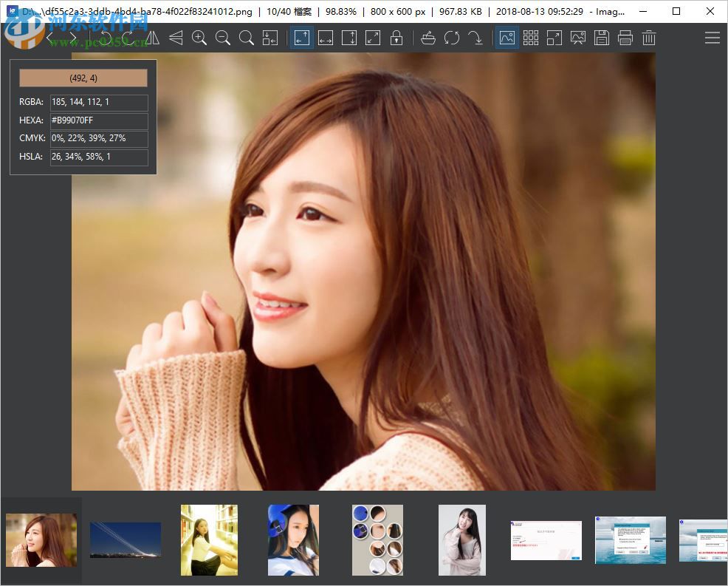Toggle fit-to-window display mode
This screenshot has width=728, height=586.
(301, 37)
